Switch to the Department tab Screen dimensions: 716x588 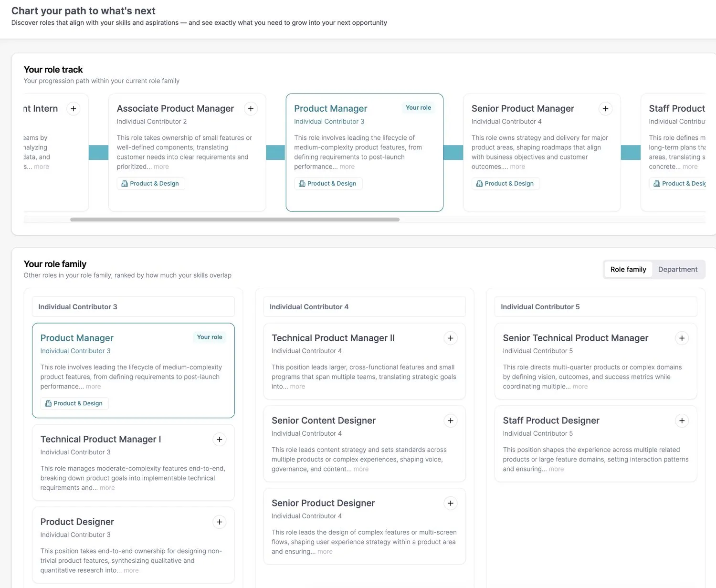[678, 270]
